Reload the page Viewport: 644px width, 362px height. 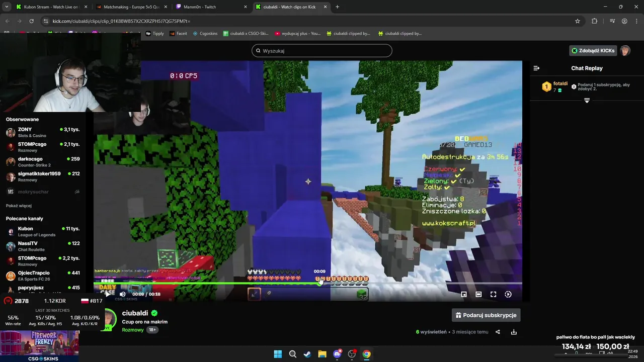coord(32,21)
